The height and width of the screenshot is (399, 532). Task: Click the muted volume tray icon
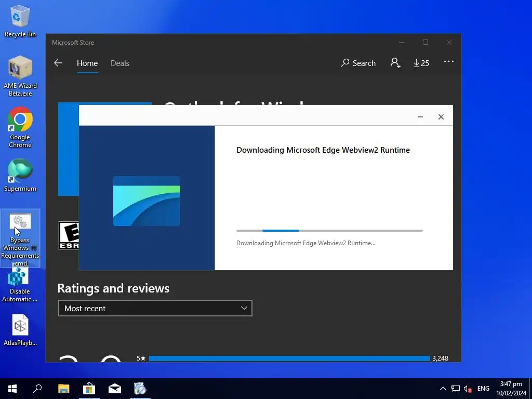click(x=468, y=389)
